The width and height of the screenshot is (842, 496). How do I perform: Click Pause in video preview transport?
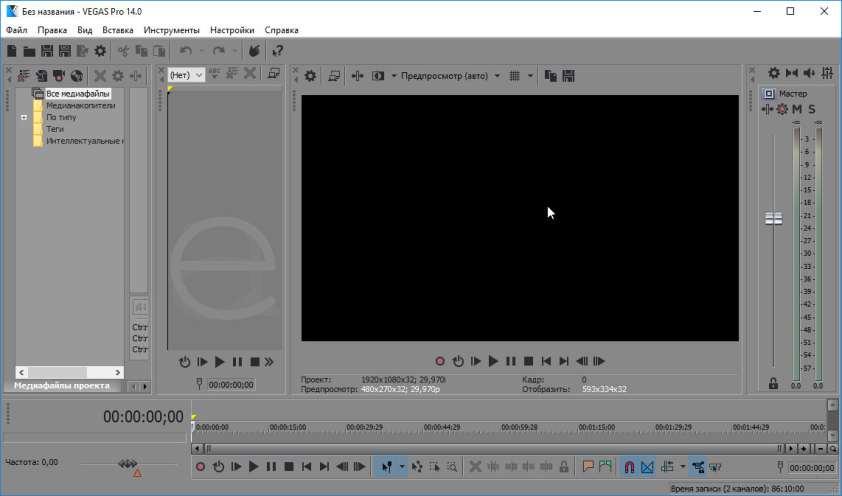pyautogui.click(x=511, y=361)
